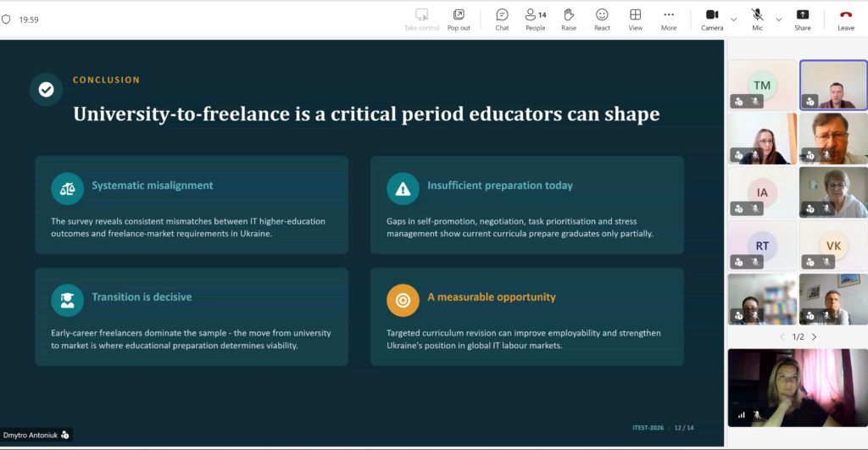Image resolution: width=868 pixels, height=450 pixels.
Task: Click the badge icon on the TM tile
Action: point(739,102)
